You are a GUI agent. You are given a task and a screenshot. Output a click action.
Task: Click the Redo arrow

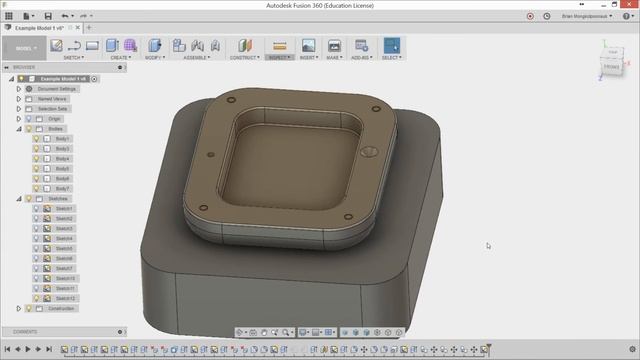pyautogui.click(x=83, y=16)
